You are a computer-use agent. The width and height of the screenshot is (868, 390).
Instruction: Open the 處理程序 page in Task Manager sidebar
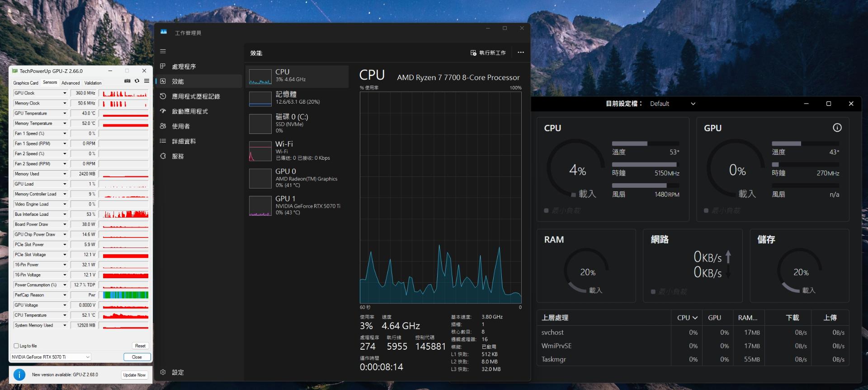(184, 67)
